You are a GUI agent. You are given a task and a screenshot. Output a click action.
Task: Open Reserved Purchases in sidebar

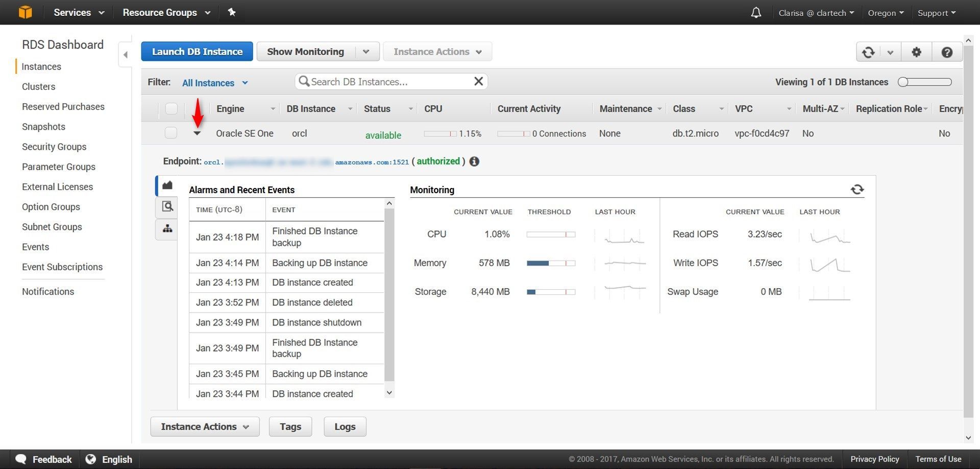coord(63,106)
